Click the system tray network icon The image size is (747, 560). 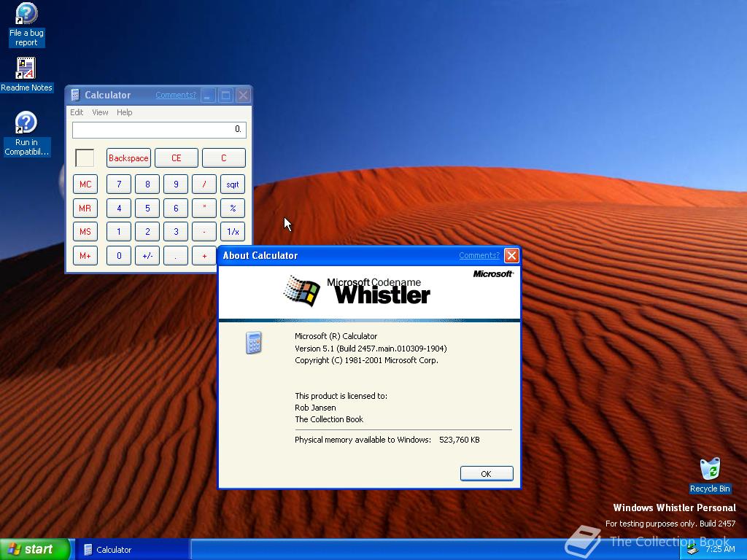(693, 550)
